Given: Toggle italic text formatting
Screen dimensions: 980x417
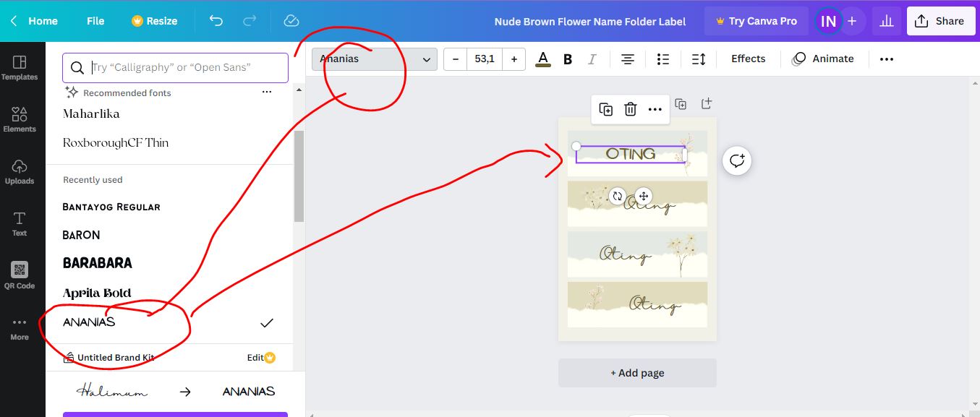Looking at the screenshot, I should click(x=592, y=59).
